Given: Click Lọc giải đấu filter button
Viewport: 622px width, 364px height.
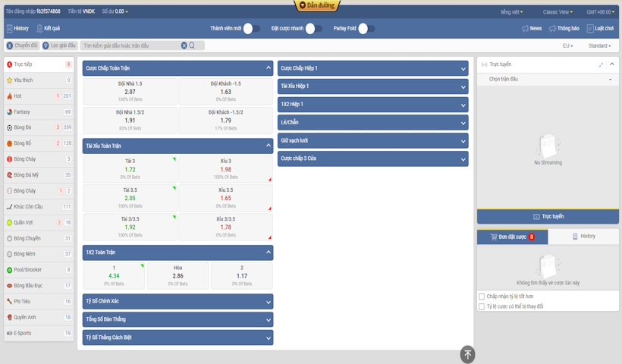Looking at the screenshot, I should [59, 45].
